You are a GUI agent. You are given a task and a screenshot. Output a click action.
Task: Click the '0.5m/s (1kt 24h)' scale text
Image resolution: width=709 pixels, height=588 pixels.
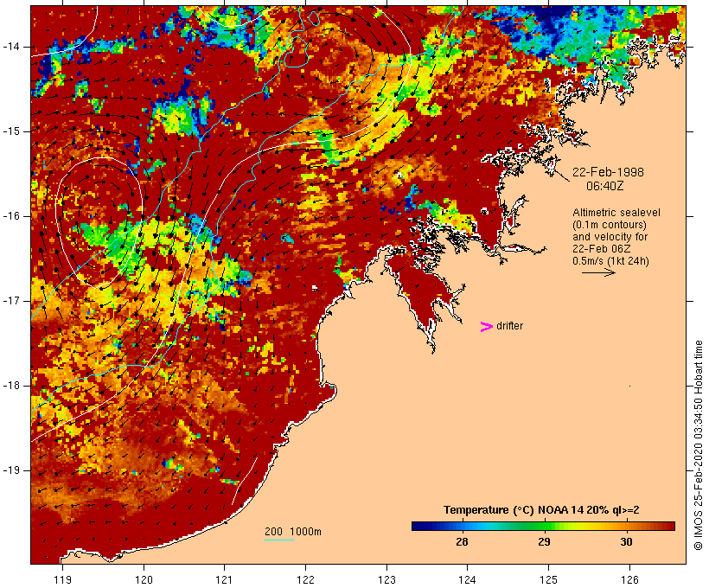click(611, 261)
